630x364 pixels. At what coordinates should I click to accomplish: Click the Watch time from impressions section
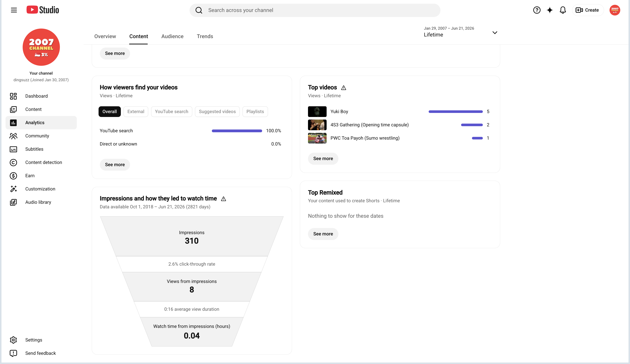tap(192, 332)
